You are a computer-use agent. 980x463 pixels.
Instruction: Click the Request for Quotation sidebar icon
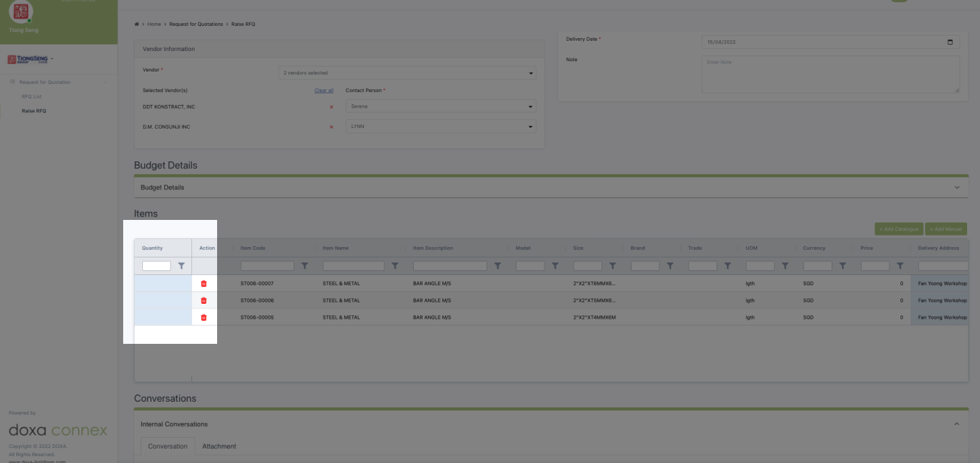point(12,82)
